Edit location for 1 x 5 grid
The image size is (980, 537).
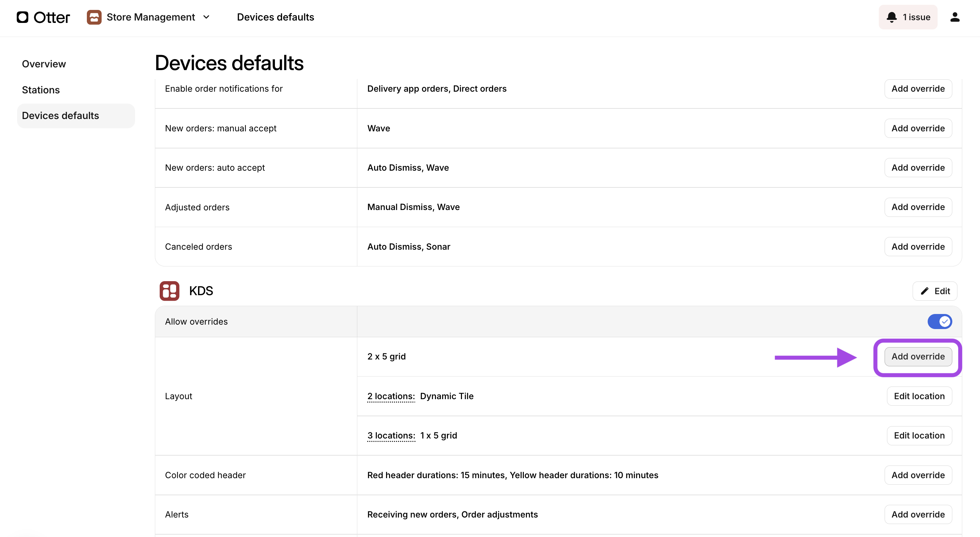point(919,435)
